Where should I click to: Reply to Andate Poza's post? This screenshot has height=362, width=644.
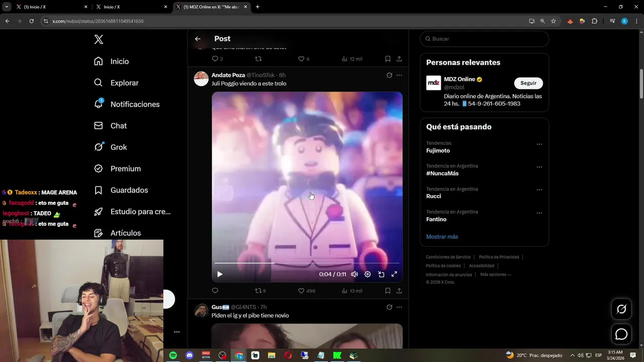[215, 291]
